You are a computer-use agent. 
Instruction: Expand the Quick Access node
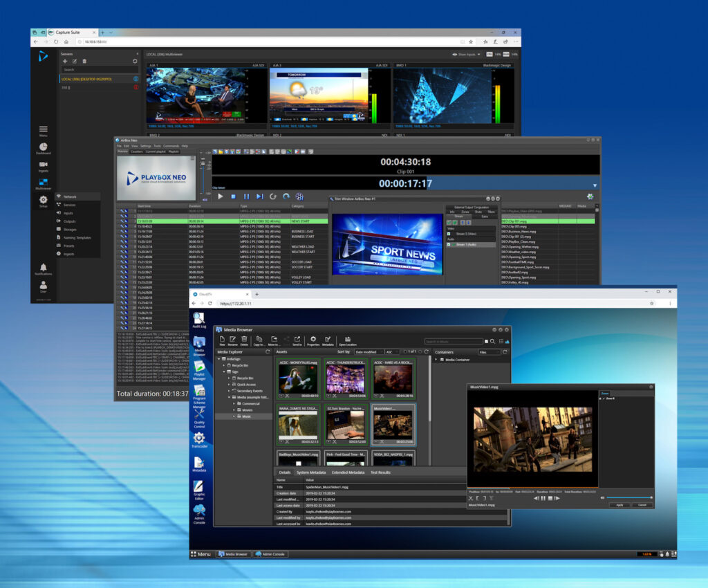point(229,385)
